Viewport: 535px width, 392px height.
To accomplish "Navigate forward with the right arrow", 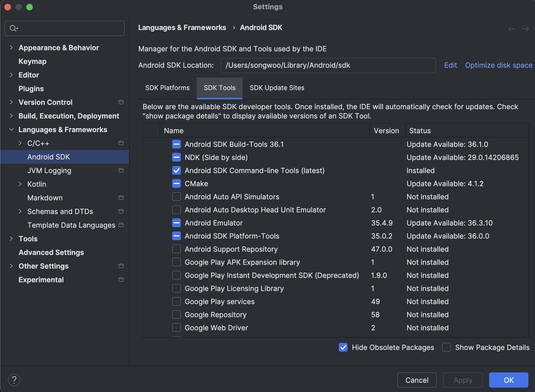I will 525,29.
